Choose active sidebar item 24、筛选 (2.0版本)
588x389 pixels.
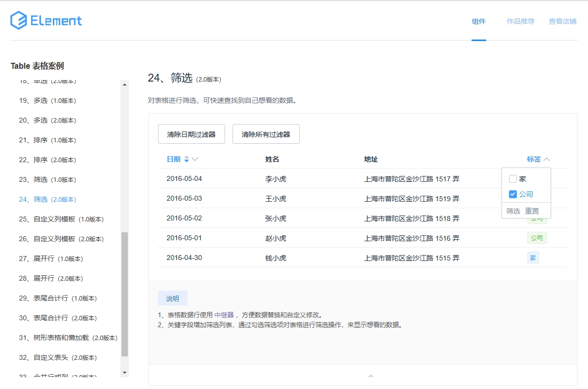point(47,199)
